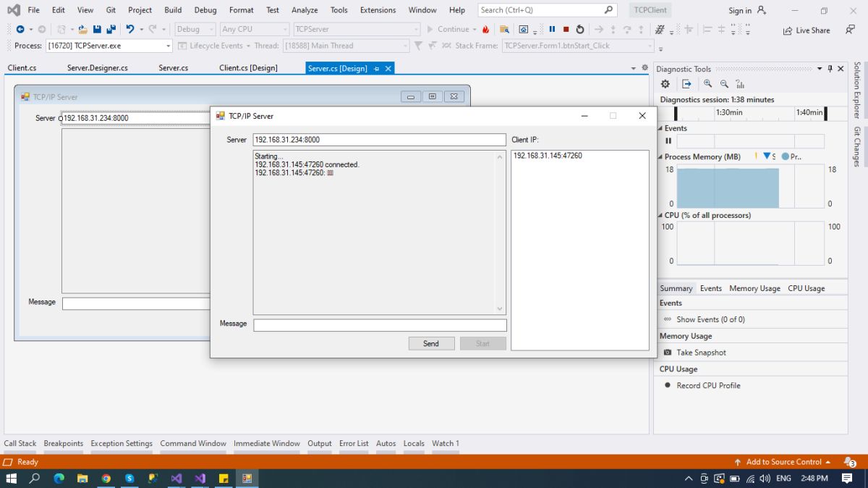Click the Save All icon
868x488 pixels.
(x=111, y=30)
